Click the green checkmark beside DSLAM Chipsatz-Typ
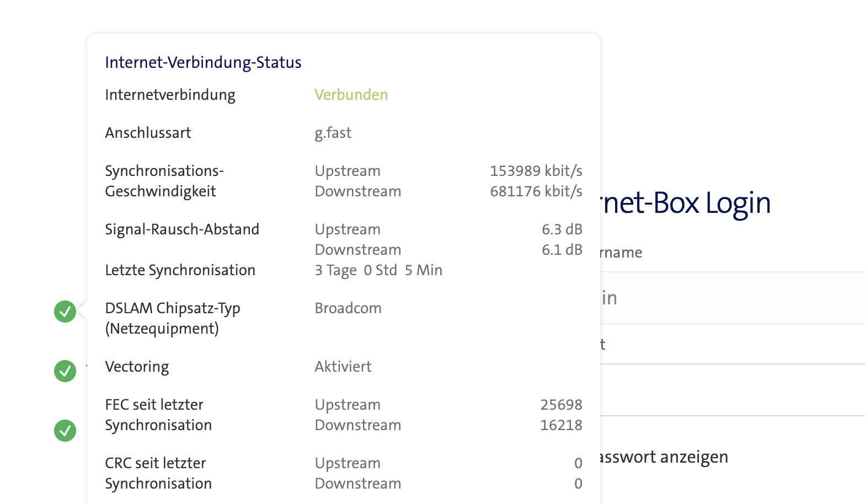The image size is (865, 504). point(65,312)
